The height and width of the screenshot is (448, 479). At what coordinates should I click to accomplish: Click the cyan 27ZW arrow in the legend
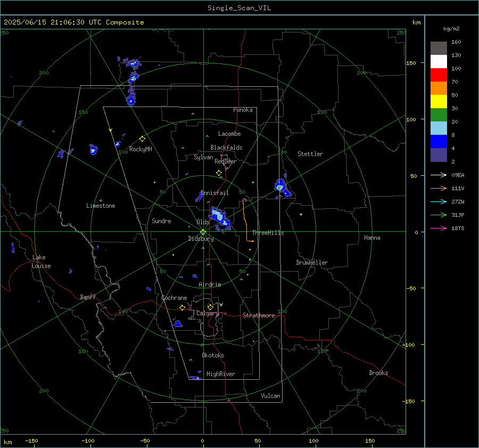tap(439, 201)
